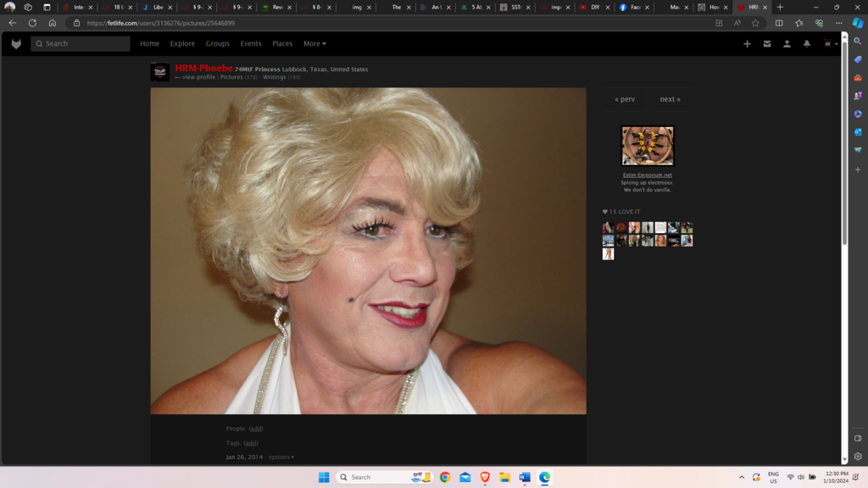
Task: Open the friend requests person icon
Action: (x=787, y=44)
